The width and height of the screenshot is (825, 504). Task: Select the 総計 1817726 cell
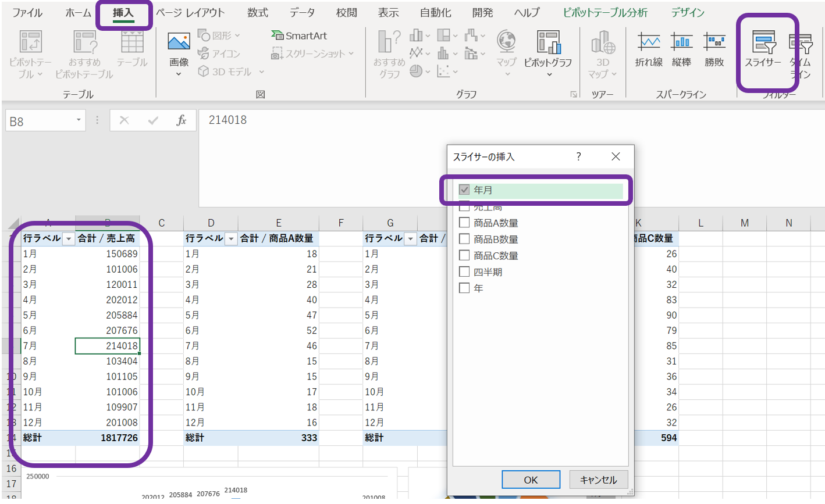pos(107,438)
